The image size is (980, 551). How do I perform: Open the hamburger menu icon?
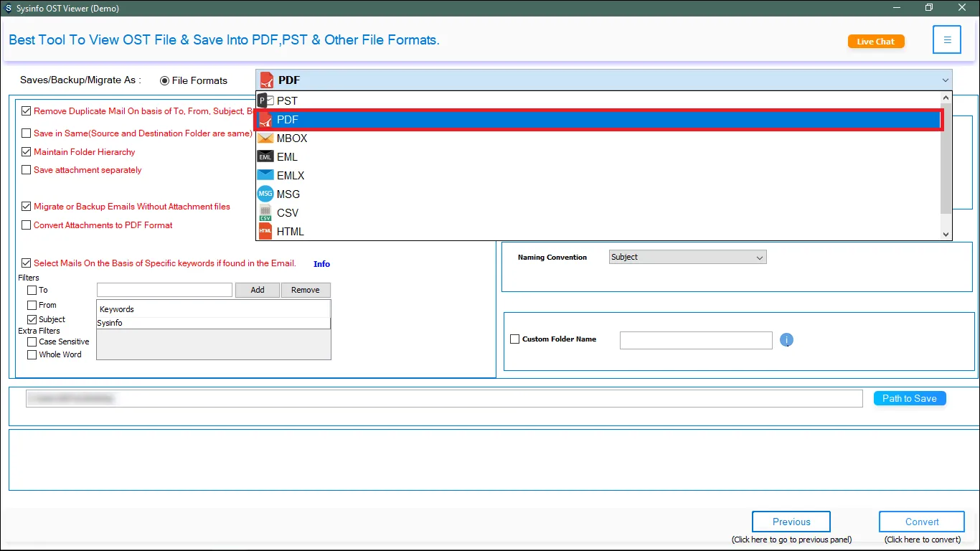(947, 40)
